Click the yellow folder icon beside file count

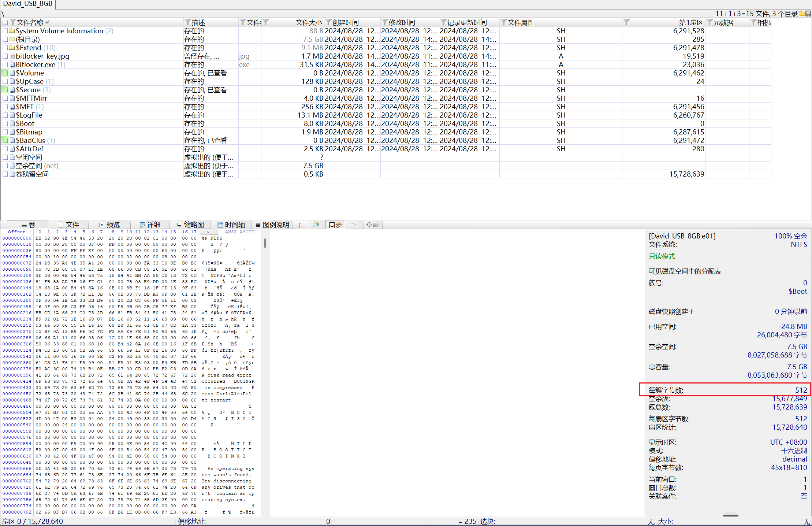point(802,14)
